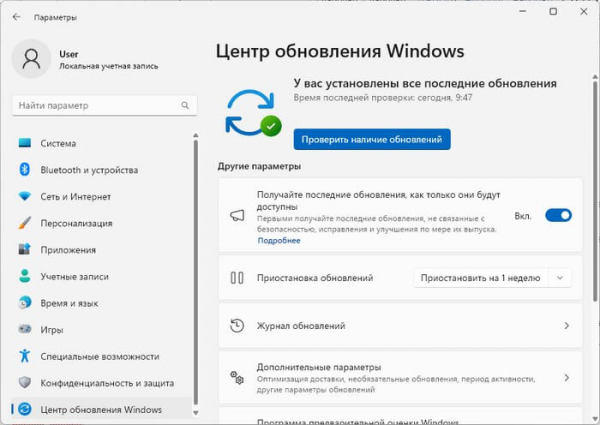The height and width of the screenshot is (425, 600).
Task: Click the search magnifier icon in search box
Action: pyautogui.click(x=185, y=105)
